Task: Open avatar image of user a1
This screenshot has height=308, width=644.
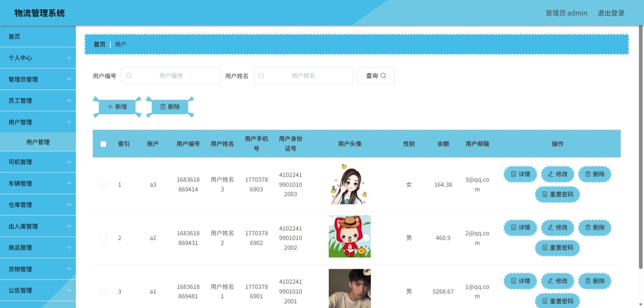Action: pyautogui.click(x=350, y=288)
